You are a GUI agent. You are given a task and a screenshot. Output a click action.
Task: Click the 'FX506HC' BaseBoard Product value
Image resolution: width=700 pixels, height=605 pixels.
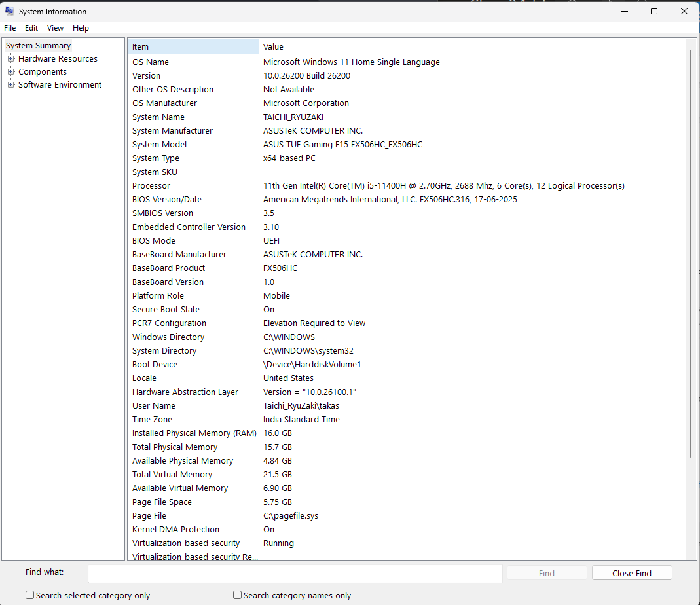click(x=280, y=268)
